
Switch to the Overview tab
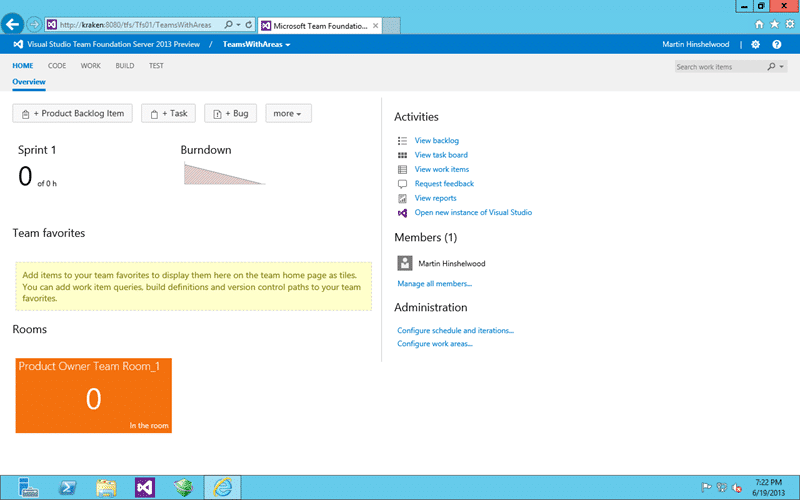(x=29, y=82)
